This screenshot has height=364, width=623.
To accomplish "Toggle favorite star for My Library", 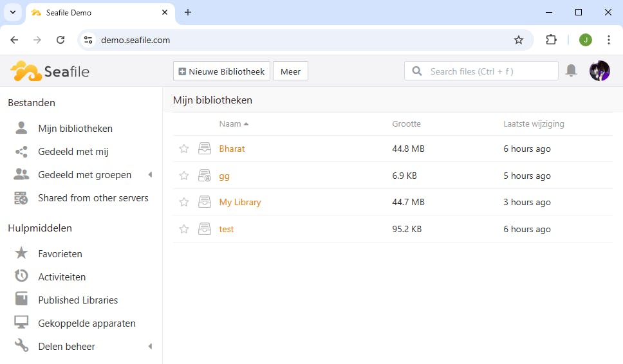I will pyautogui.click(x=184, y=202).
